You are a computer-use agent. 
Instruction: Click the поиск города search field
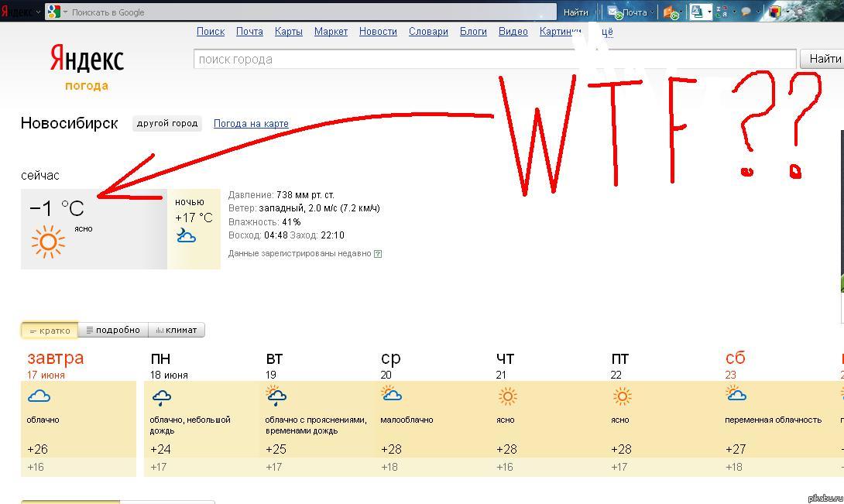(494, 60)
